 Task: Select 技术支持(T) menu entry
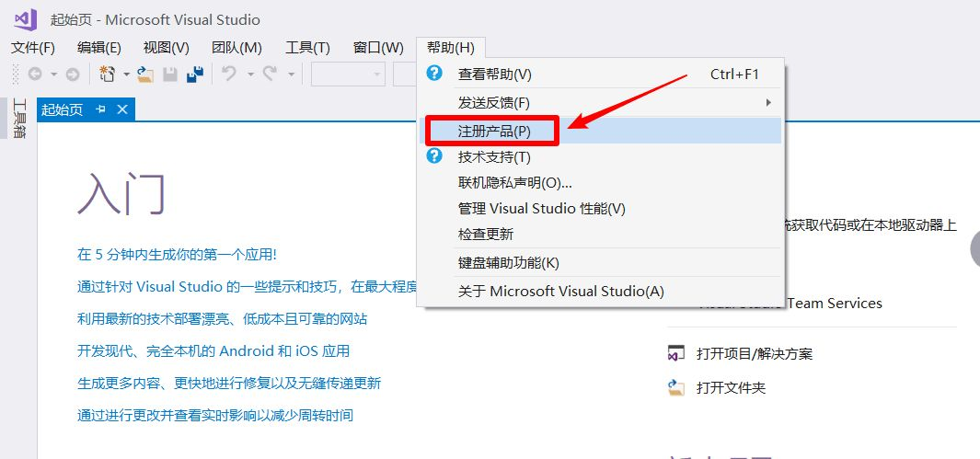(601, 156)
